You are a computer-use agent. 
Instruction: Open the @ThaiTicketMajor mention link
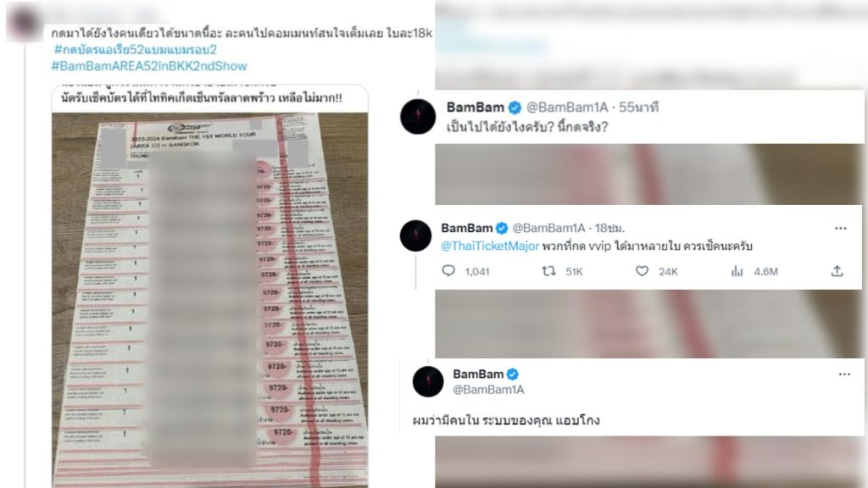pos(489,247)
